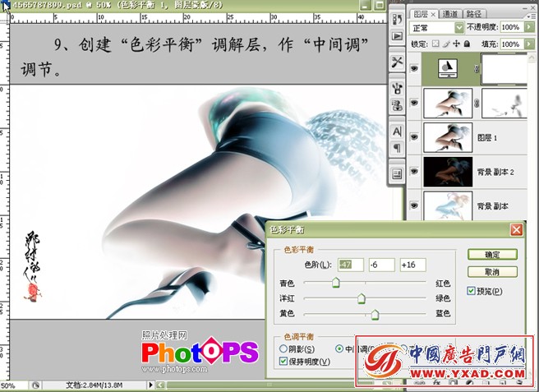Click the Color Balance adjustment layer icon
Image resolution: width=539 pixels, height=392 pixels.
448,68
